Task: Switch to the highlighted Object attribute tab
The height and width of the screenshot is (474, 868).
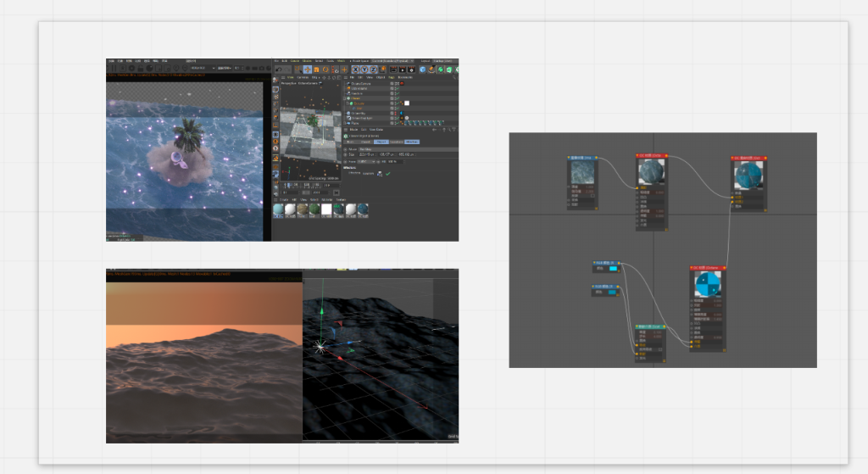Action: 381,142
